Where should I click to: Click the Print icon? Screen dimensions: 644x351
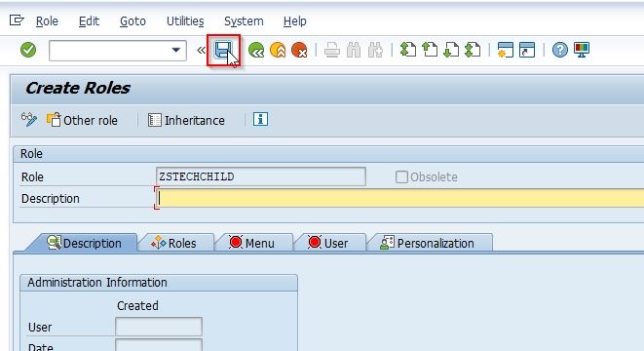point(332,50)
